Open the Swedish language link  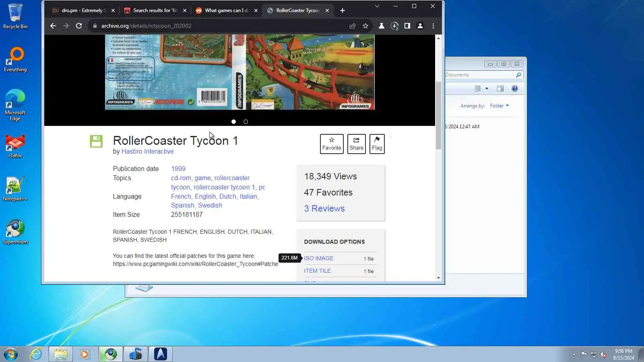coord(210,206)
